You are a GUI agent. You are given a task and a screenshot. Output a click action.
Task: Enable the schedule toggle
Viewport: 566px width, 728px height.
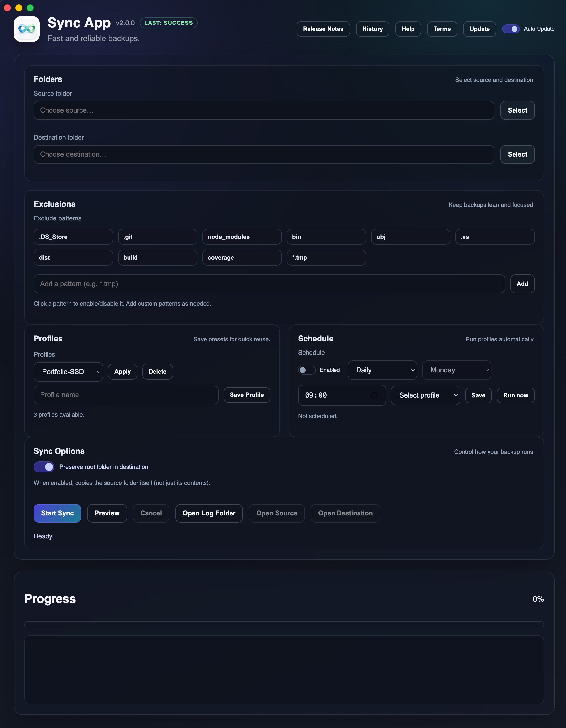pos(307,370)
